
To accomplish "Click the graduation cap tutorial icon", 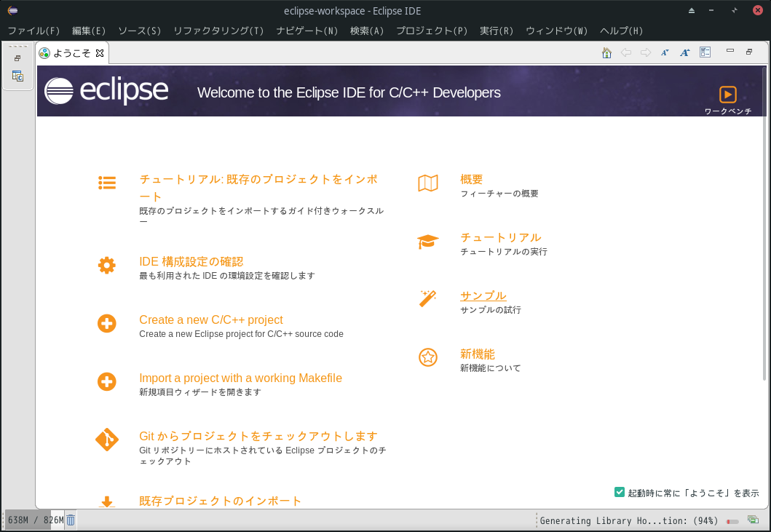I will coord(428,242).
